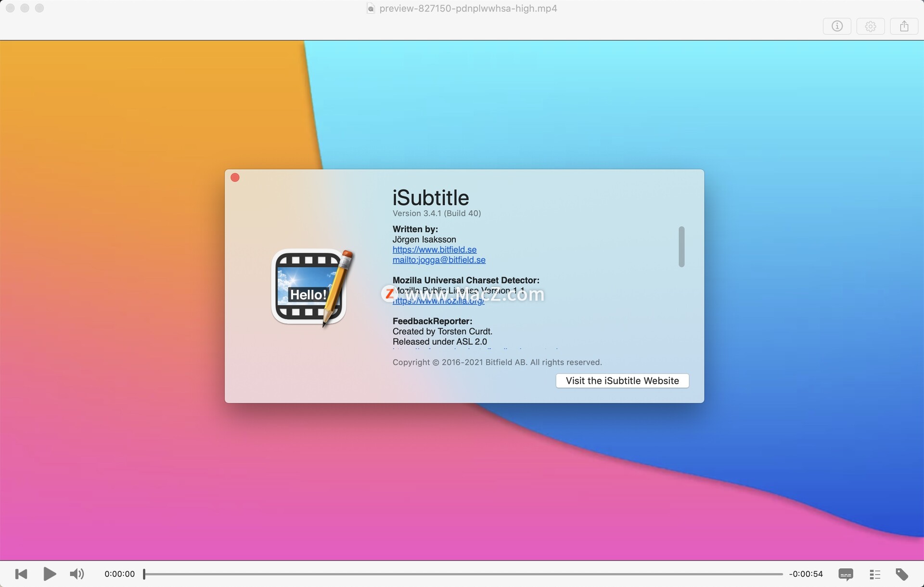Click the Jörgen Isaksson name text
924x587 pixels.
tap(424, 239)
